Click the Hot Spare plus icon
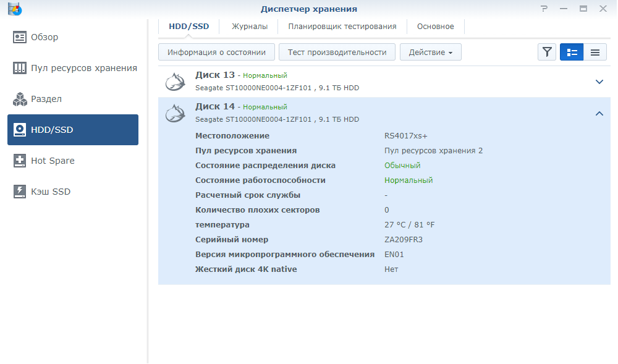This screenshot has width=618, height=364. click(x=20, y=161)
